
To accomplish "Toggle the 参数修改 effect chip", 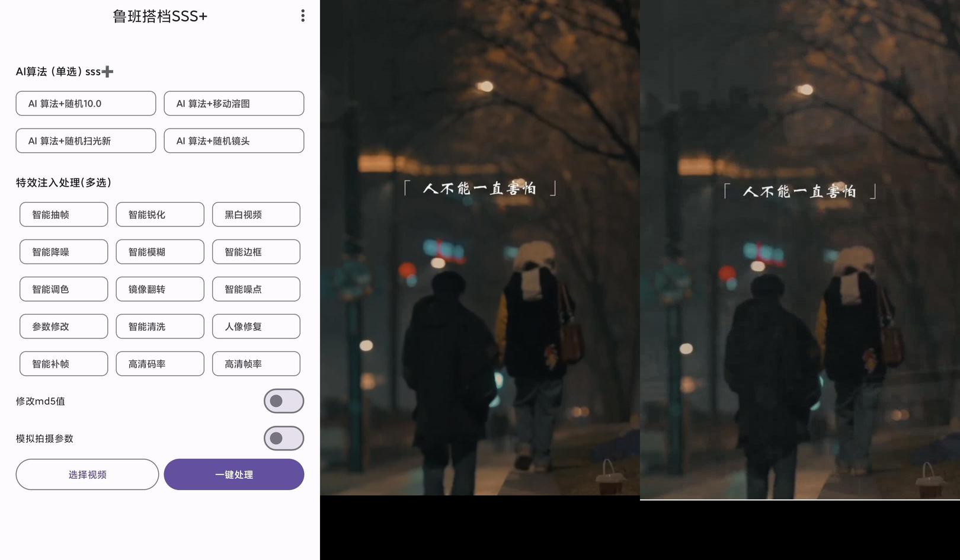I will [64, 327].
